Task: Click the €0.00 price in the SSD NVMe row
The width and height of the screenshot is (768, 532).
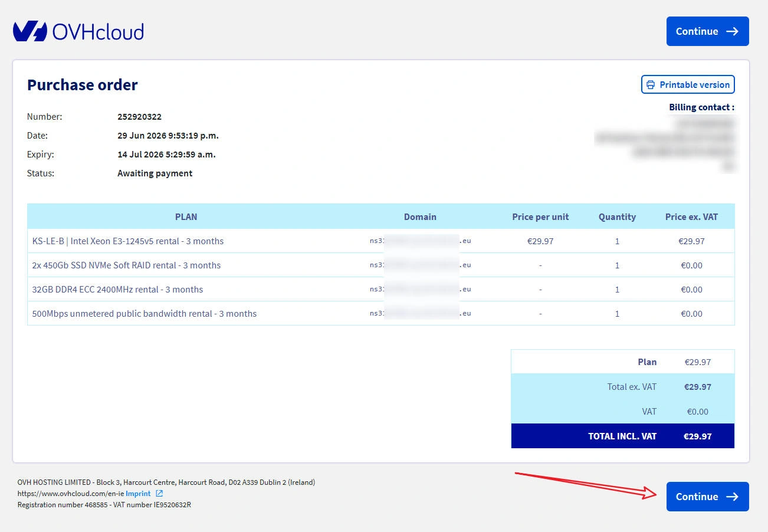Action: [x=691, y=265]
